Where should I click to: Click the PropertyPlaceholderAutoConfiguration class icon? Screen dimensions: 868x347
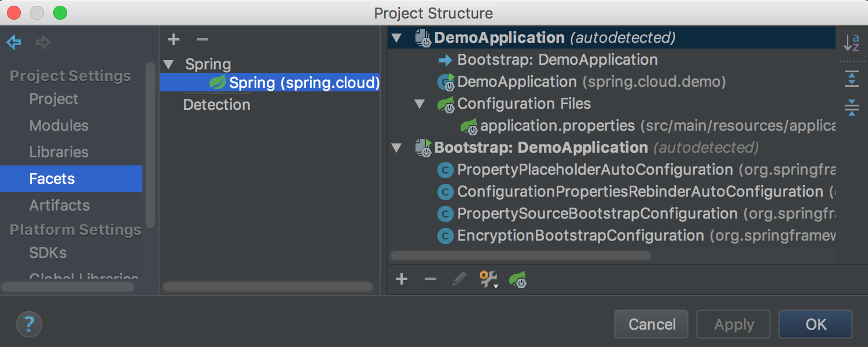click(445, 170)
